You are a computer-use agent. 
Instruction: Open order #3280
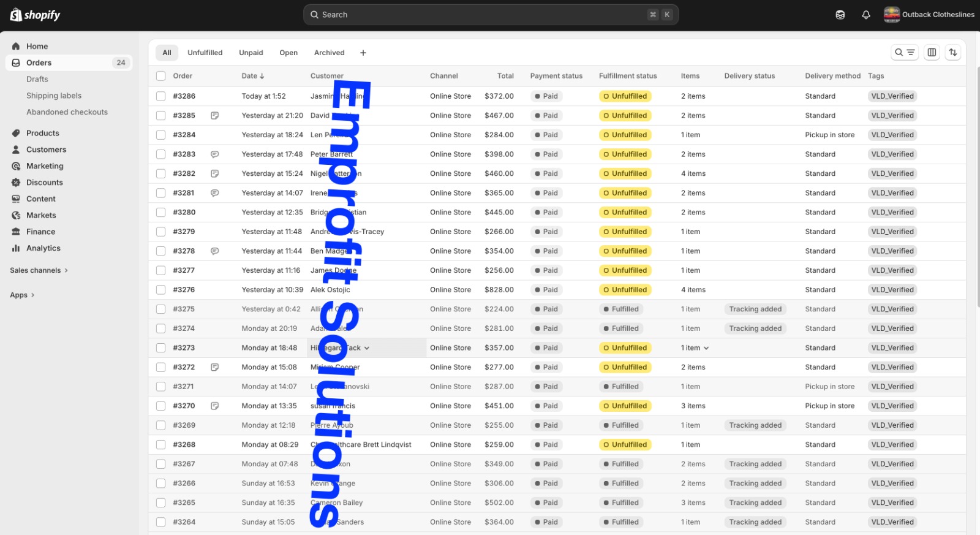coord(184,213)
